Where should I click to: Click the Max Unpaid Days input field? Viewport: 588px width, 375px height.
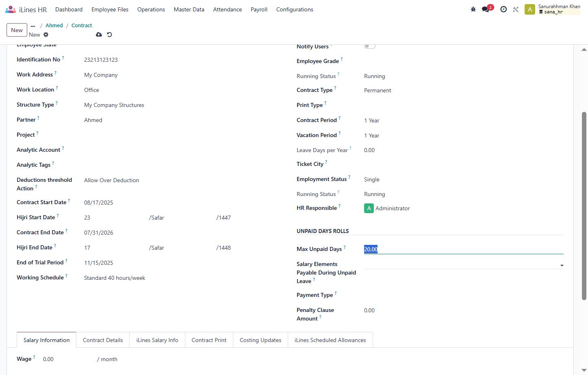pyautogui.click(x=463, y=249)
